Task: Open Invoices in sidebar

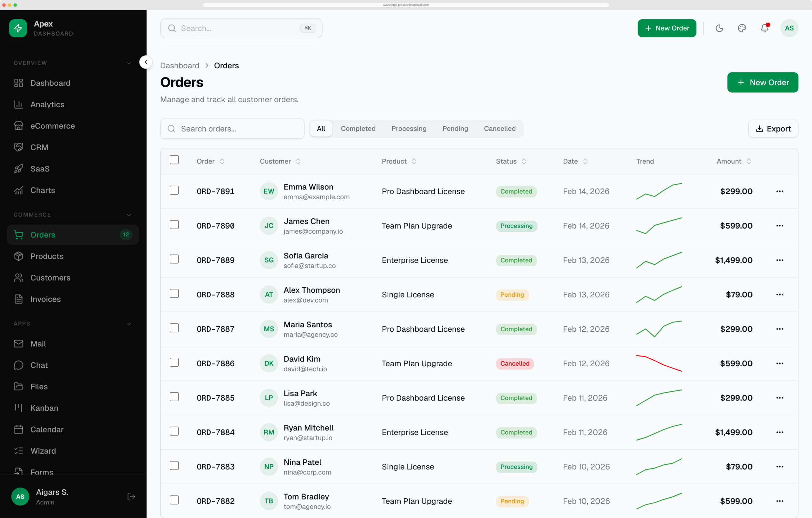Action: (73, 299)
